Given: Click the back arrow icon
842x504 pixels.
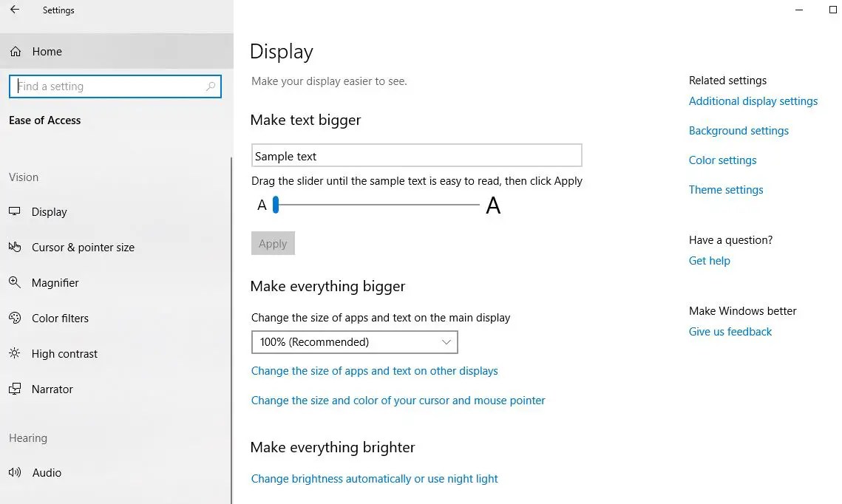Looking at the screenshot, I should 15,10.
